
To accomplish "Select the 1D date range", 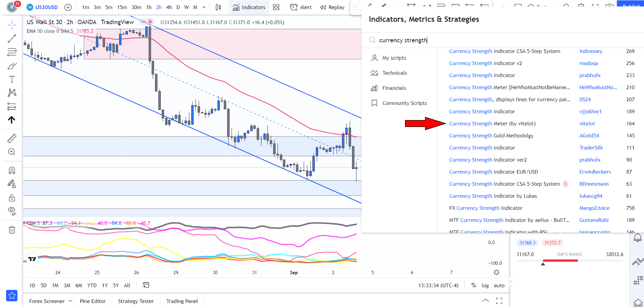I will [32, 286].
